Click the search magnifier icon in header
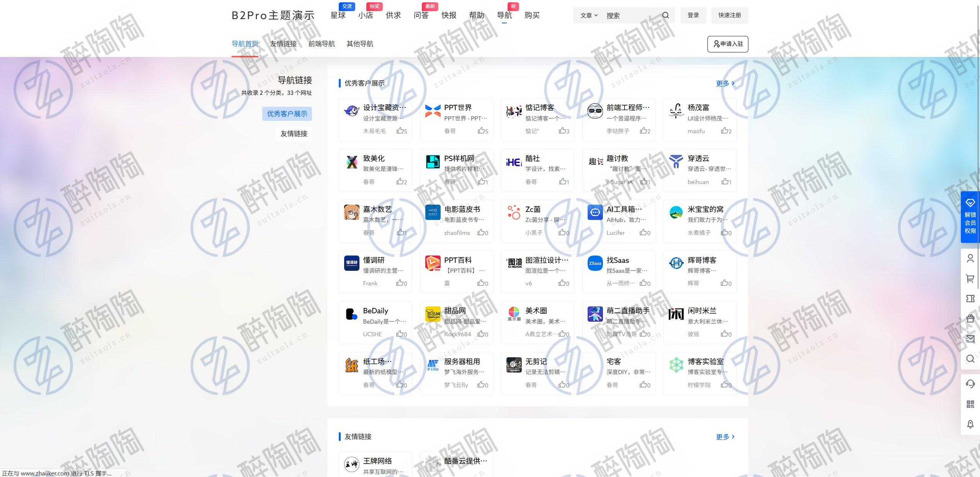Image resolution: width=980 pixels, height=477 pixels. click(665, 15)
